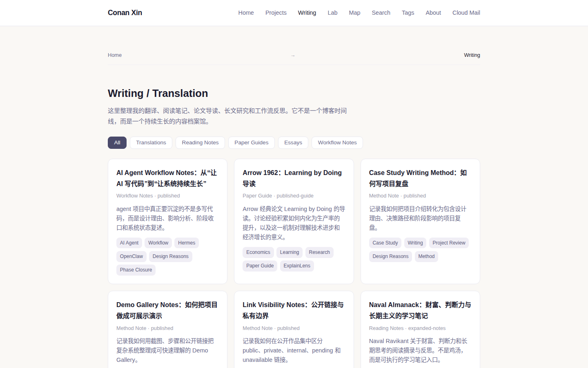The width and height of the screenshot is (588, 368).
Task: Open the Projects nav item
Action: 276,13
